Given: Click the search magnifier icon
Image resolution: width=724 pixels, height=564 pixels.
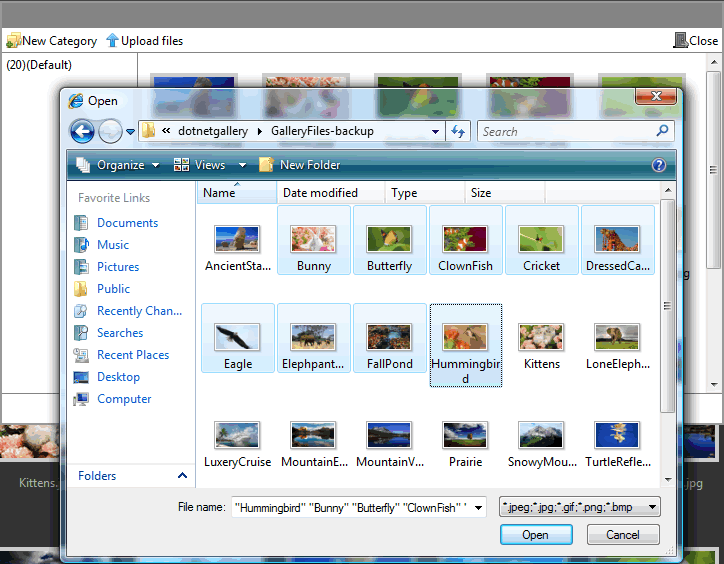Looking at the screenshot, I should coord(662,131).
